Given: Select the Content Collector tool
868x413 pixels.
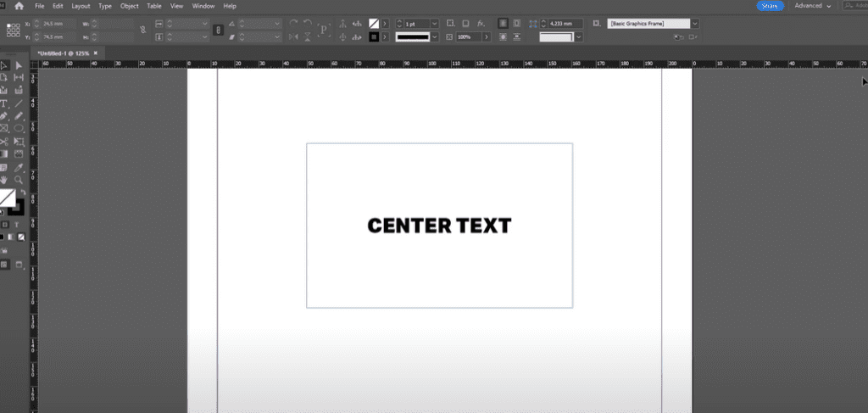Looking at the screenshot, I should click(4, 90).
